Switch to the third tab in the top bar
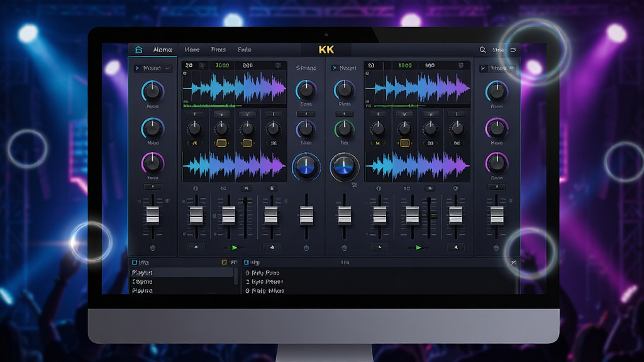644x362 pixels. [218, 50]
